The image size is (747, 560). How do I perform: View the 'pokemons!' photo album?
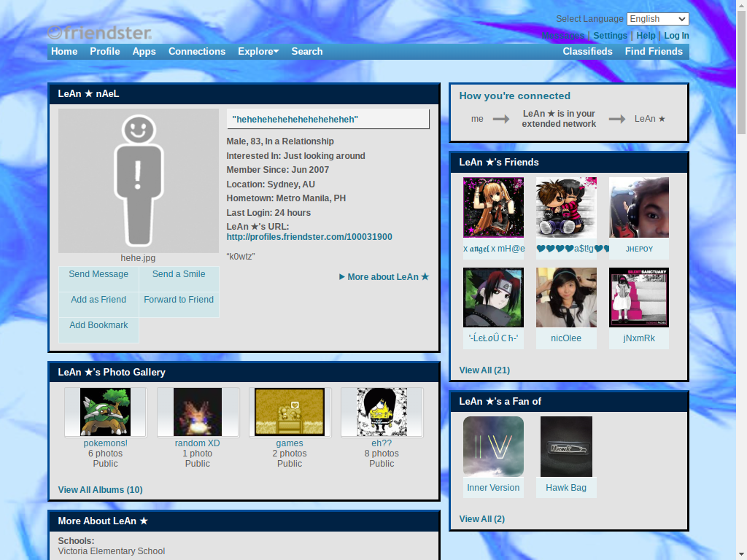[x=105, y=411]
